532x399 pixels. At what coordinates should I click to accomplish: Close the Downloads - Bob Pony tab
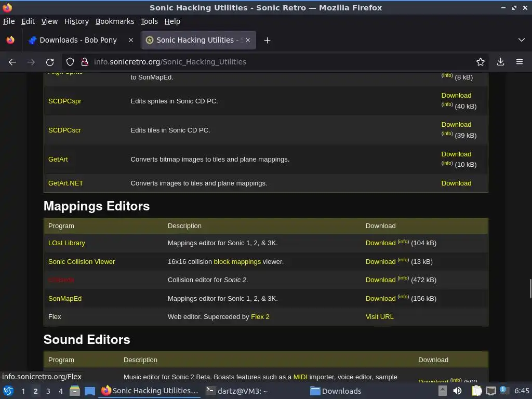tap(130, 40)
